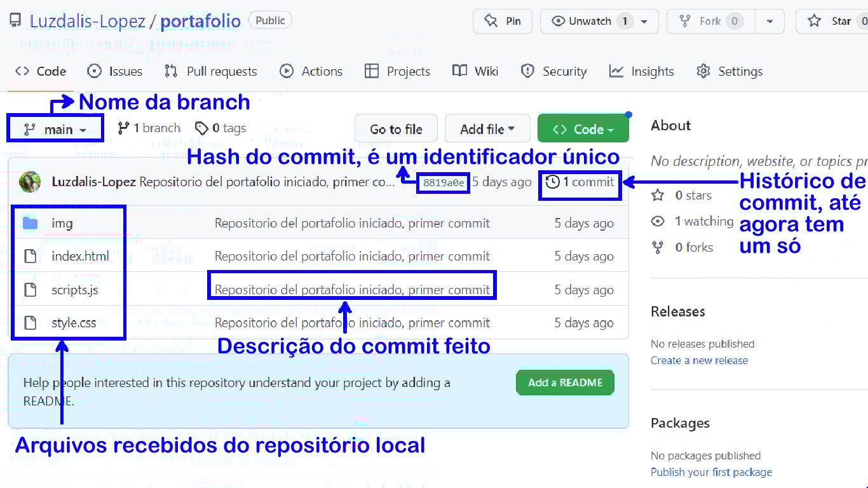Viewport: 868px width, 488px height.
Task: Click the 0 forks link
Action: (x=694, y=247)
